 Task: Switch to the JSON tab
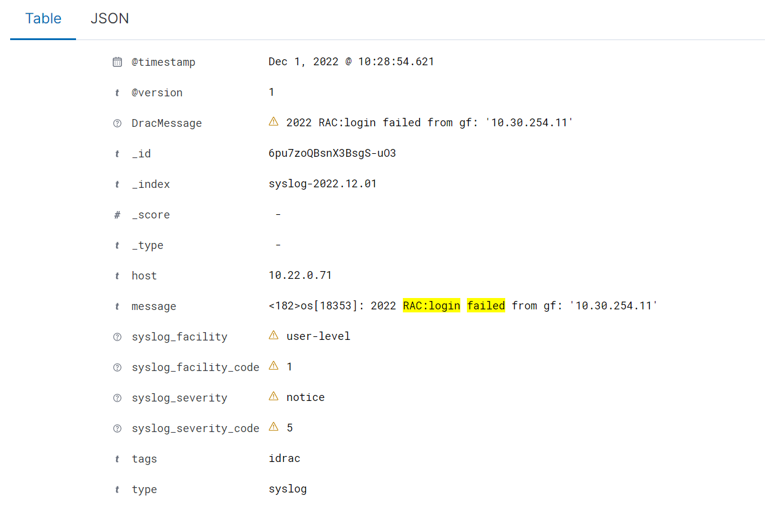[x=110, y=19]
